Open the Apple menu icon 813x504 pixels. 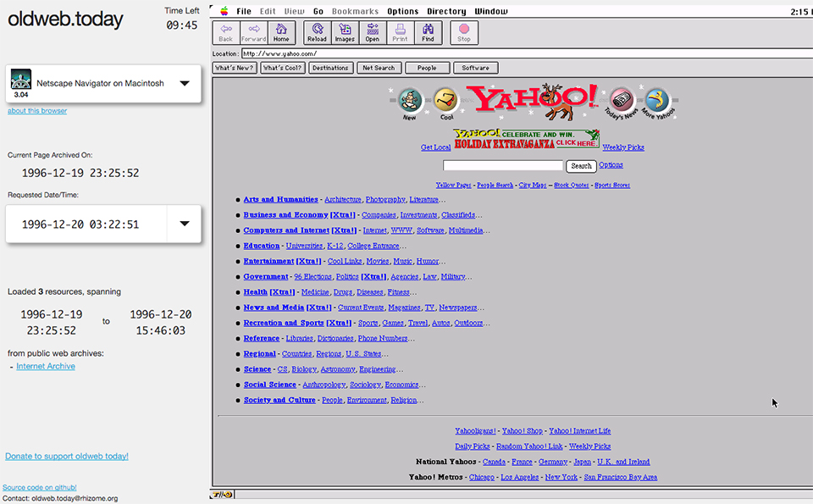point(224,11)
